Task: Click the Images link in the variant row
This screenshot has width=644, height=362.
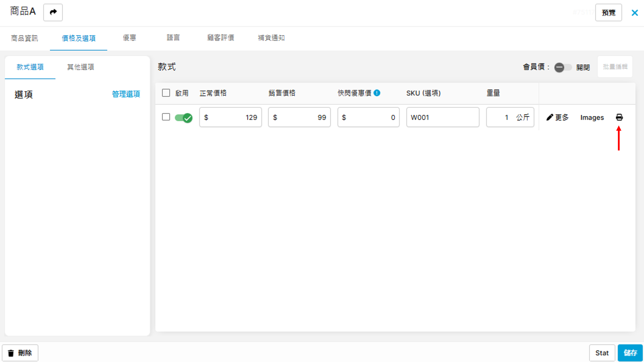Action: pyautogui.click(x=592, y=117)
